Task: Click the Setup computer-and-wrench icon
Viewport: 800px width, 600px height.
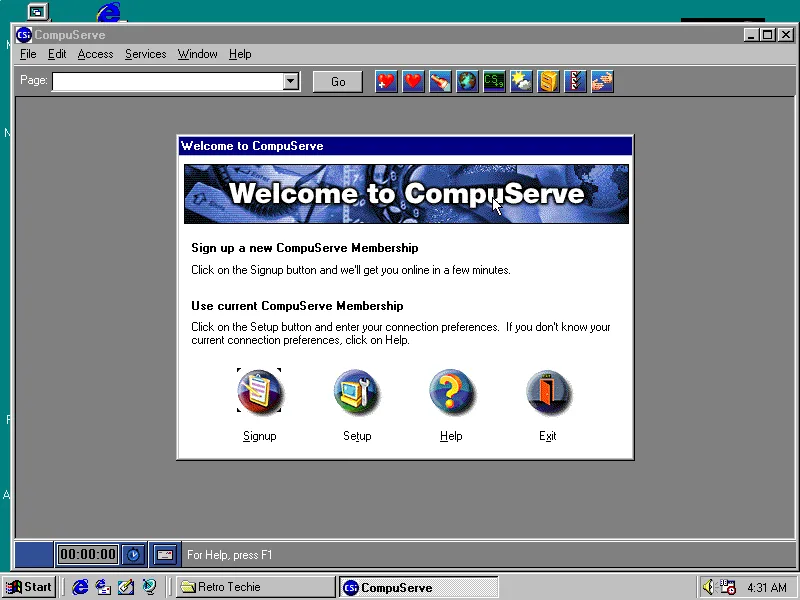Action: 357,391
